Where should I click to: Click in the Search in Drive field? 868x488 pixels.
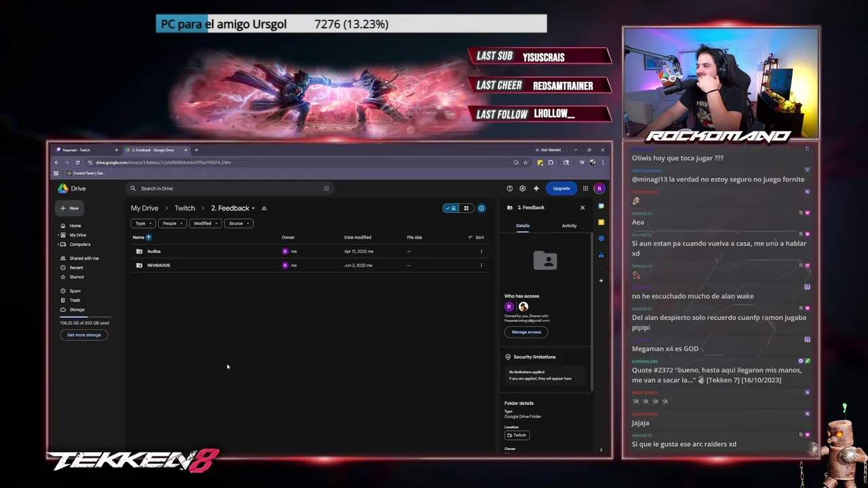[x=231, y=188]
